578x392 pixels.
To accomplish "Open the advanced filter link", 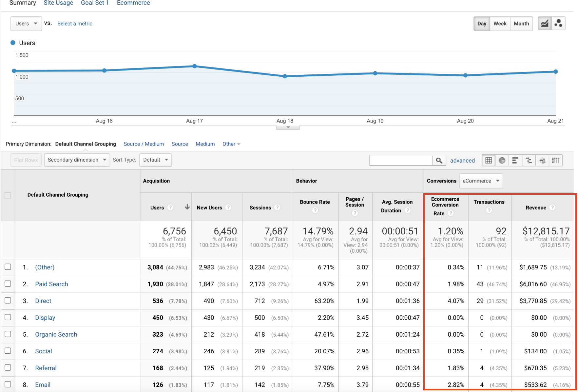I will (x=462, y=160).
